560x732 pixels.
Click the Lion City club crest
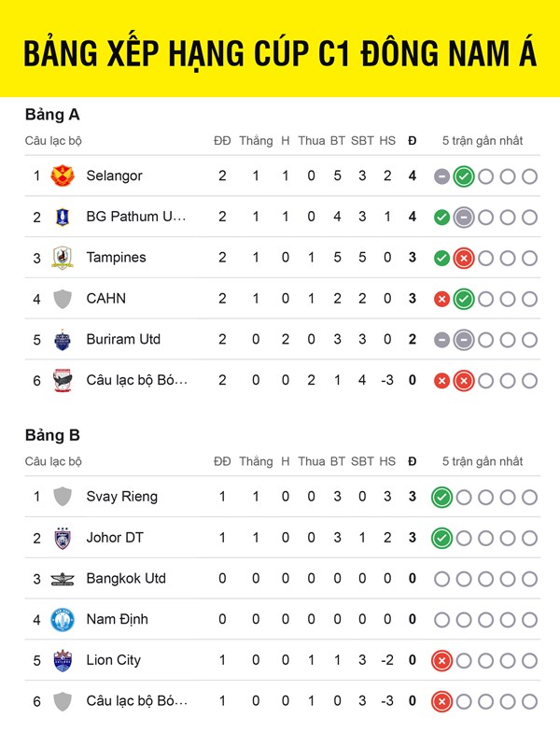[x=63, y=661]
